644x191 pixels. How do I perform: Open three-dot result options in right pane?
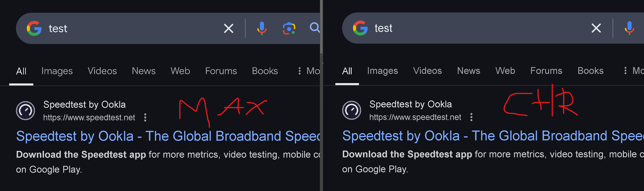click(x=471, y=117)
